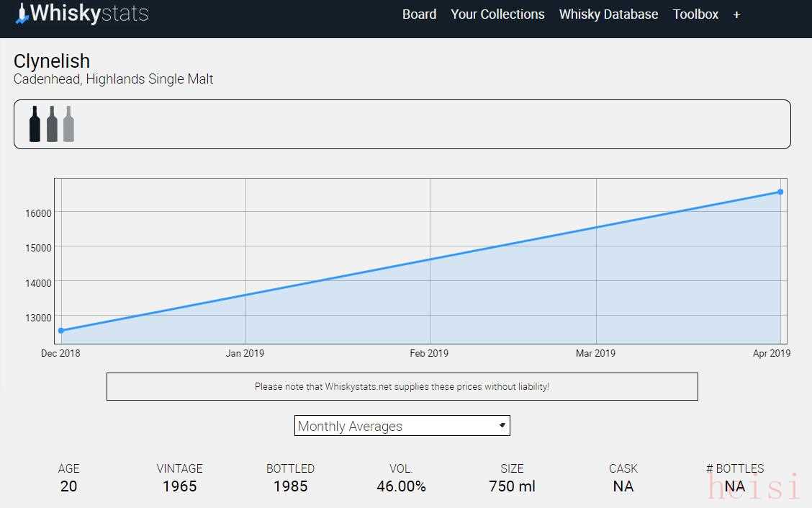Click the Clynelish title heading
This screenshot has width=812, height=508.
pyautogui.click(x=52, y=61)
